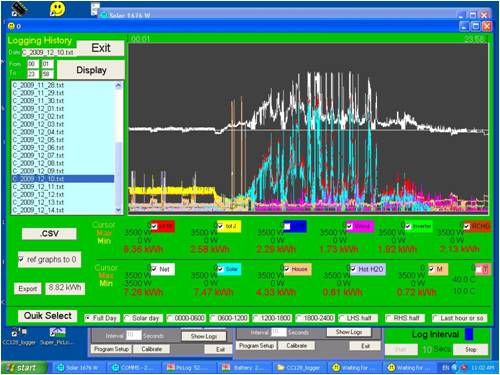Open the CC128_logger folder in taskbar
This screenshot has width=500, height=375.
(x=299, y=368)
